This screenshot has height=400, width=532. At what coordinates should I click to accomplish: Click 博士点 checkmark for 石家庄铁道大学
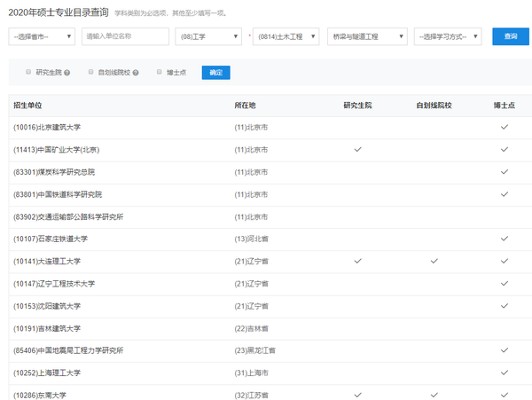coord(505,239)
